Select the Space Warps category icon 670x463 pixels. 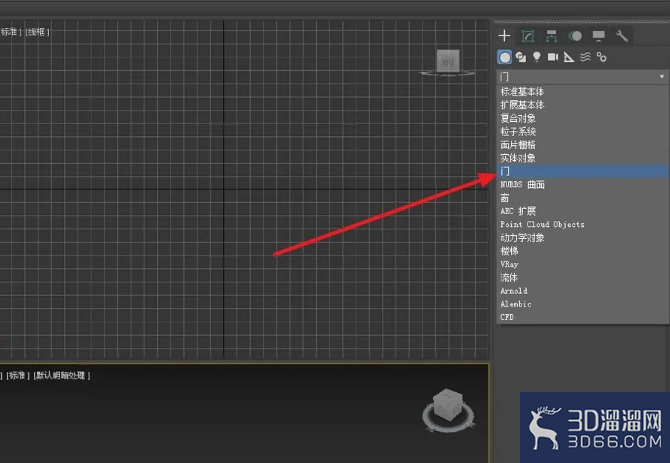click(x=585, y=57)
